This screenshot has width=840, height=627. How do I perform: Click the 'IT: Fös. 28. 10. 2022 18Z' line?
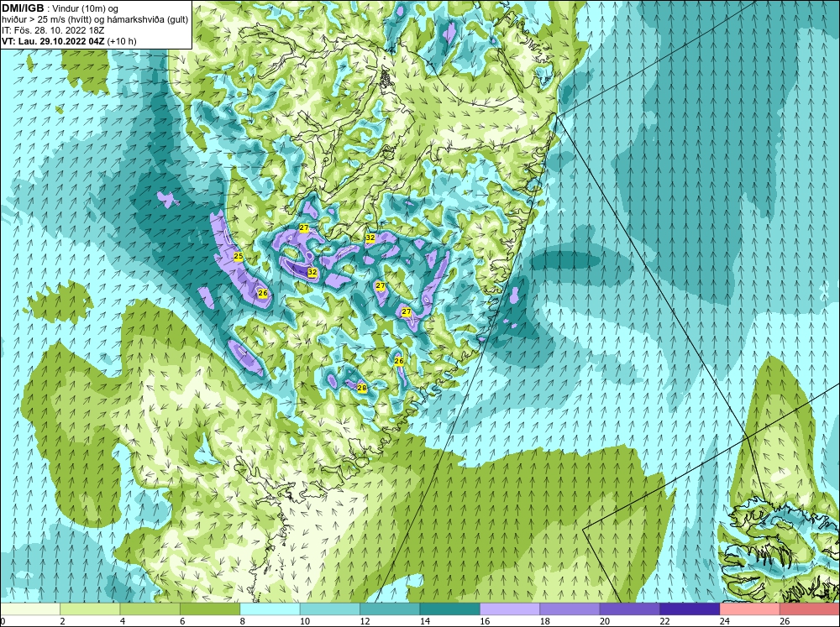[52, 30]
